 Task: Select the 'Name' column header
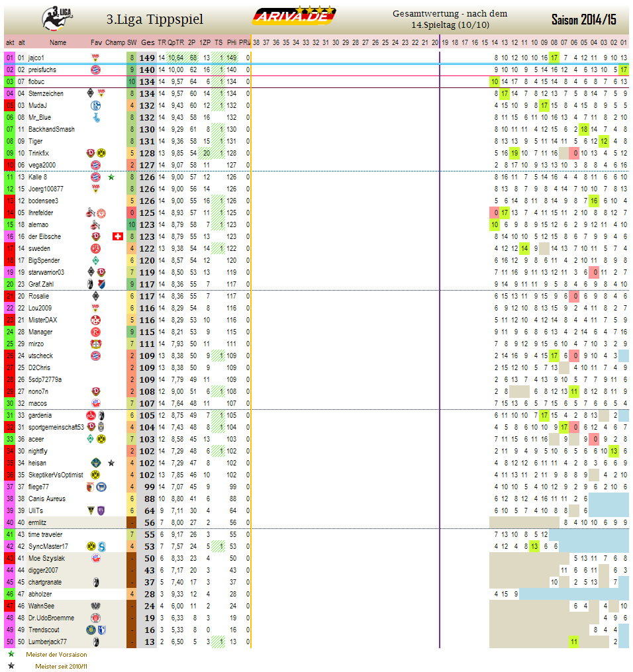point(58,42)
